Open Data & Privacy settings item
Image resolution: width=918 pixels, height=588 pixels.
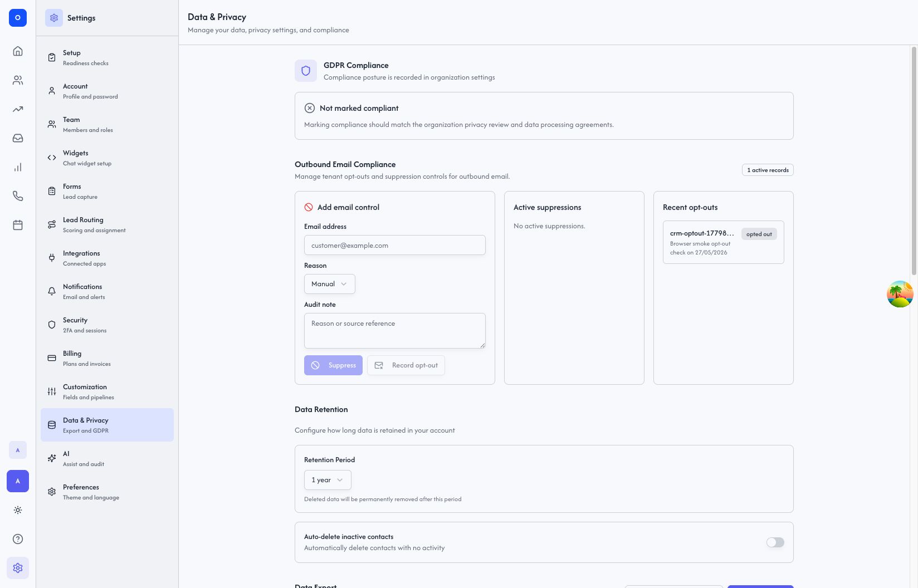107,425
